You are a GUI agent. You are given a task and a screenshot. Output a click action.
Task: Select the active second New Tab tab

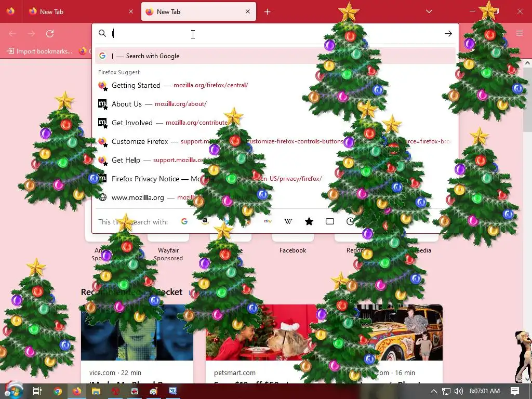tap(198, 11)
